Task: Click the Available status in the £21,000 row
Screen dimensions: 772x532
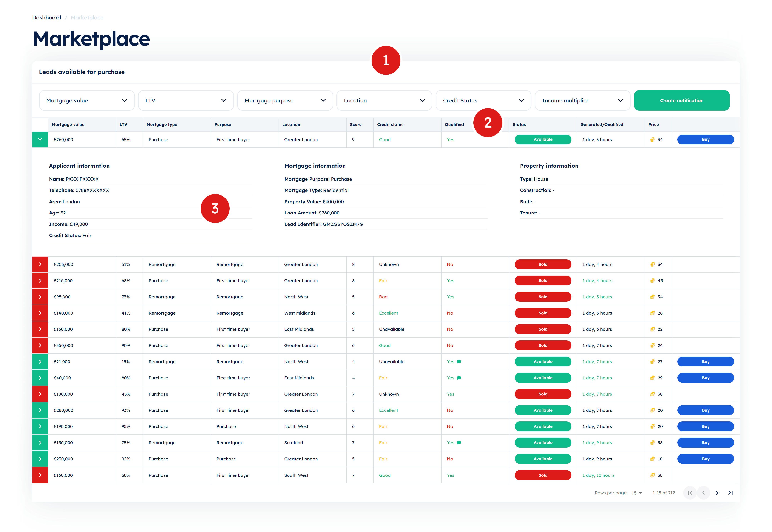Action: click(543, 362)
